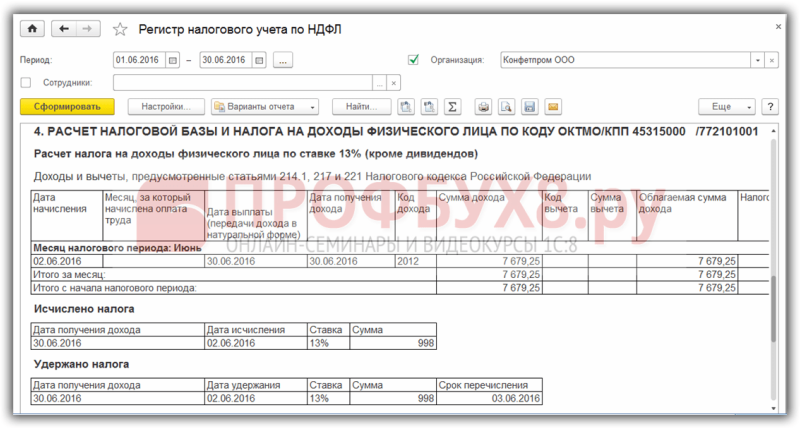Click into the Сотрудники input field
The width and height of the screenshot is (800, 429).
click(243, 83)
